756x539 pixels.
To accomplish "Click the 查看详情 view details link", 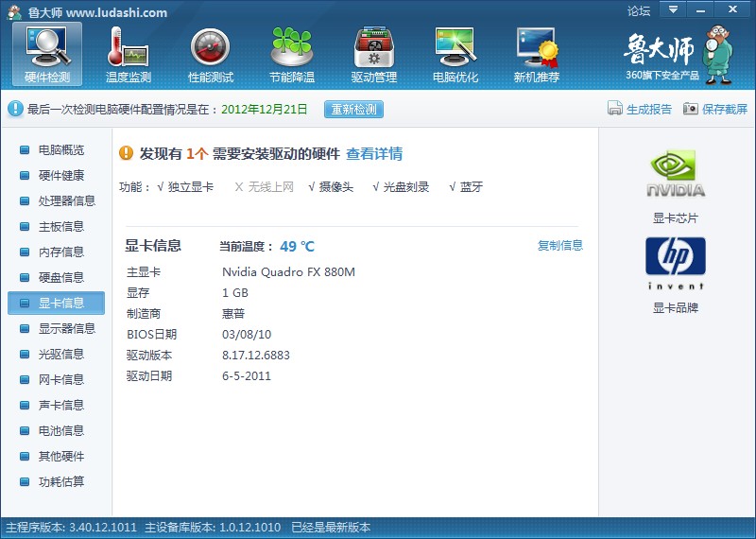I will tap(374, 153).
